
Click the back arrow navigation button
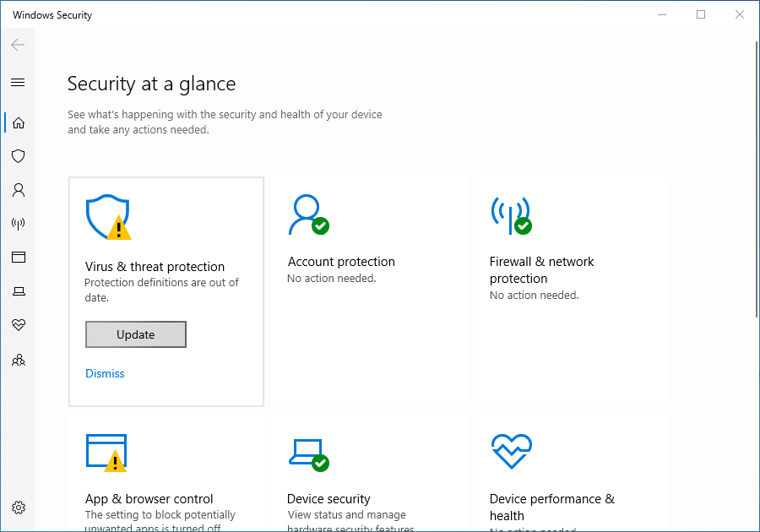click(x=17, y=45)
